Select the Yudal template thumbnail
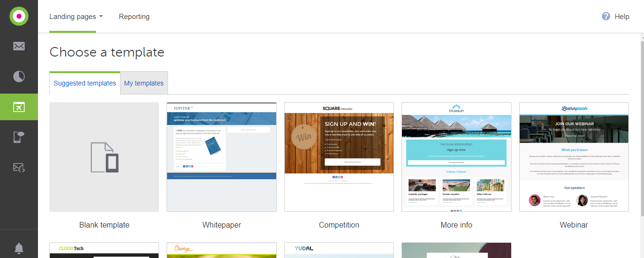The width and height of the screenshot is (644, 258). point(339,250)
